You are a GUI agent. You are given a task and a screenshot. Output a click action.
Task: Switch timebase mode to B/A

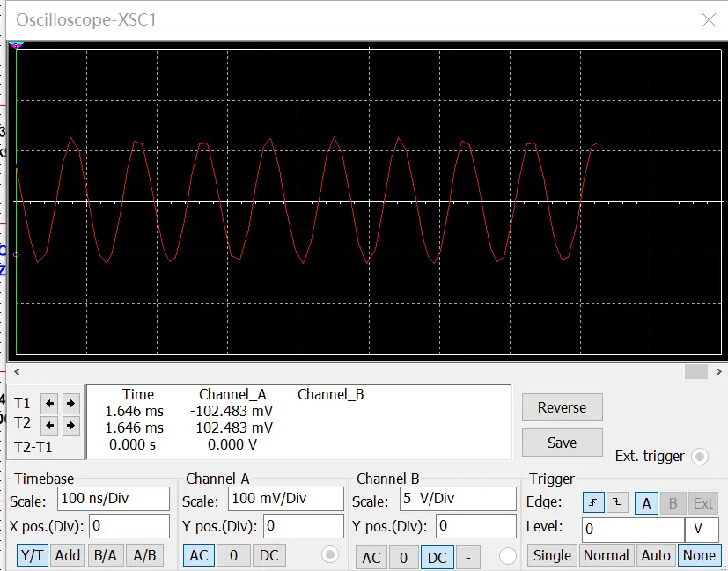coord(106,555)
